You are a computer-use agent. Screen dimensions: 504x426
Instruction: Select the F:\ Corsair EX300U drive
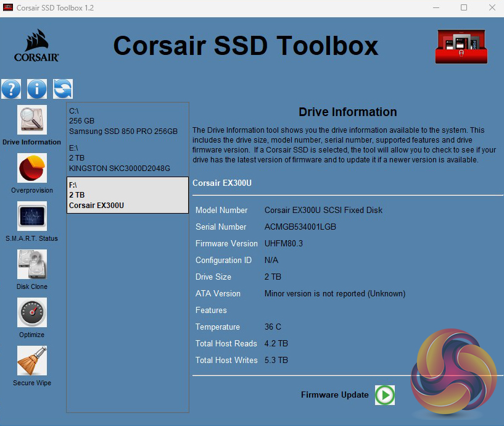point(127,195)
